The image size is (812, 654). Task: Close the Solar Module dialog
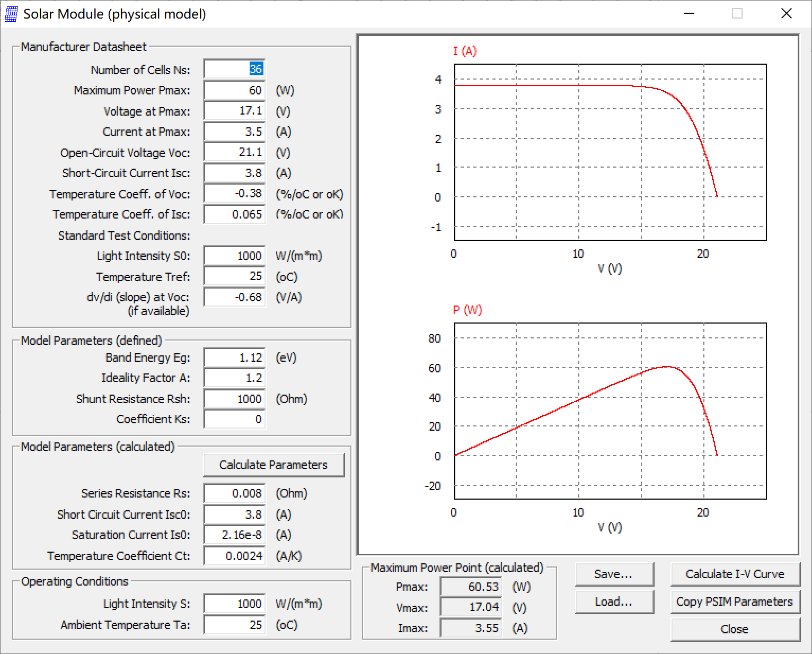click(735, 629)
